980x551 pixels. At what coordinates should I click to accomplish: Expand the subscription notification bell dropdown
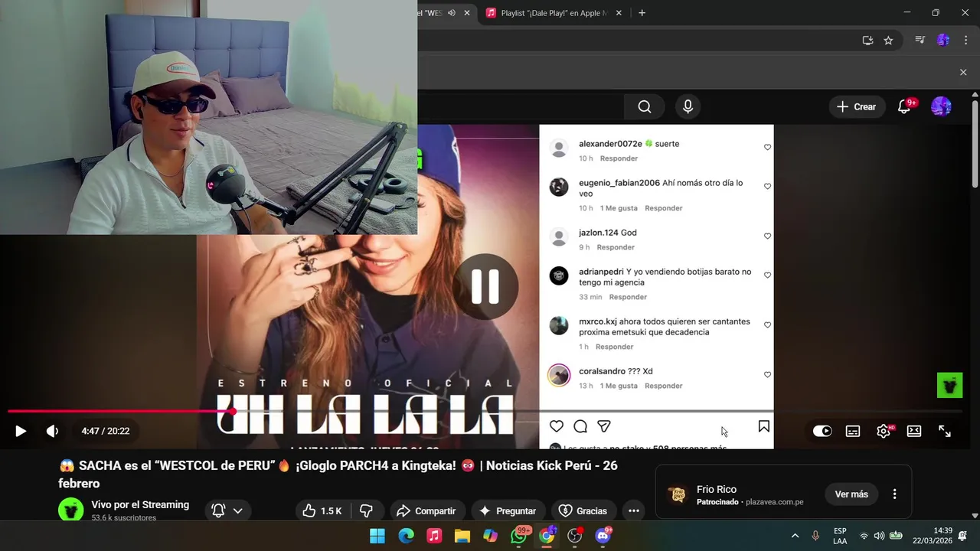pos(227,510)
